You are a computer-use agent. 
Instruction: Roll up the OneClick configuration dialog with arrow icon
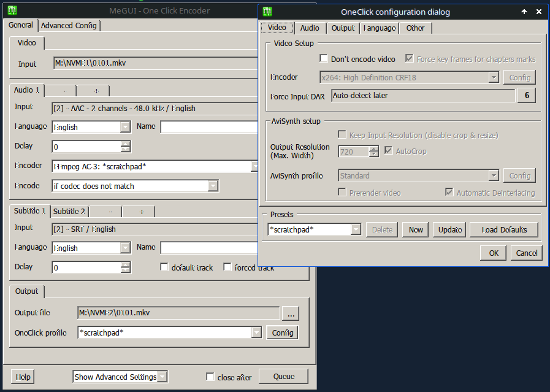[x=524, y=12]
